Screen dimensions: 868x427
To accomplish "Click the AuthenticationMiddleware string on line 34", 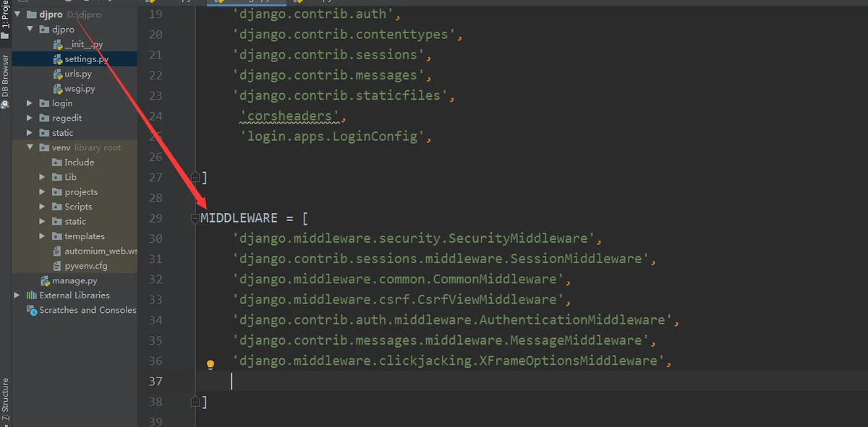I will [452, 319].
